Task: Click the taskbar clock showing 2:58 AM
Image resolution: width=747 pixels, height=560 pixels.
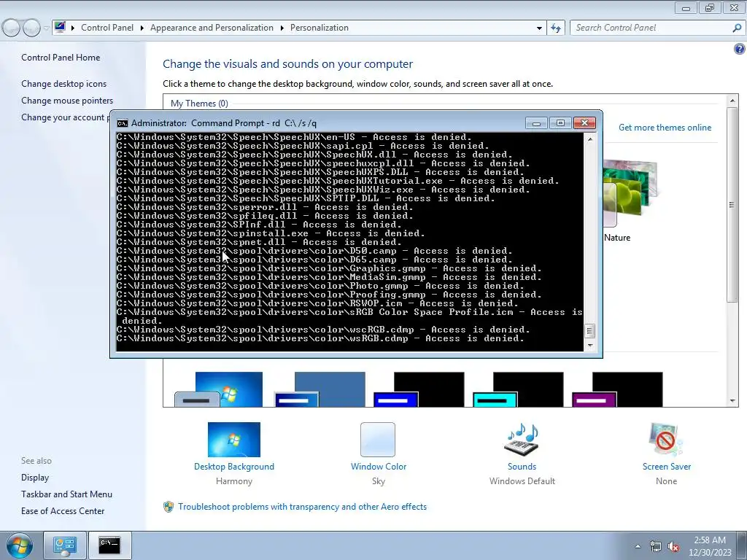Action: (x=710, y=546)
